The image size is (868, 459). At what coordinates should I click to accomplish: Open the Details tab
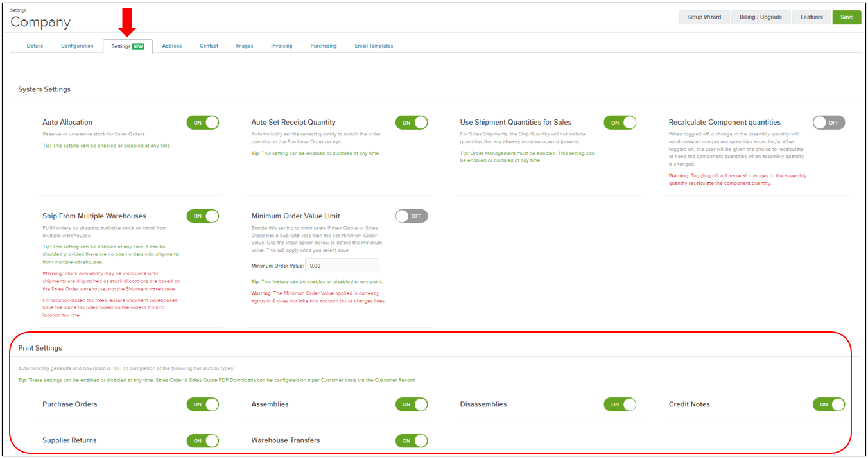pos(35,46)
